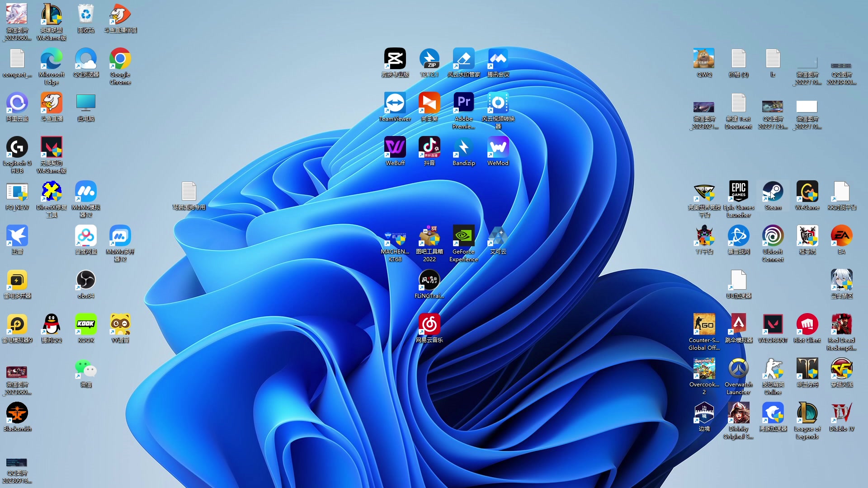Select the Steam desktop shortcut
Image resolution: width=868 pixels, height=488 pixels.
(x=773, y=192)
